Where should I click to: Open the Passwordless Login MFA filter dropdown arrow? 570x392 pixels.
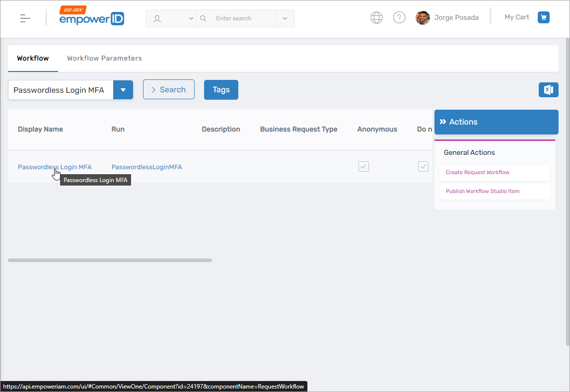tap(123, 90)
